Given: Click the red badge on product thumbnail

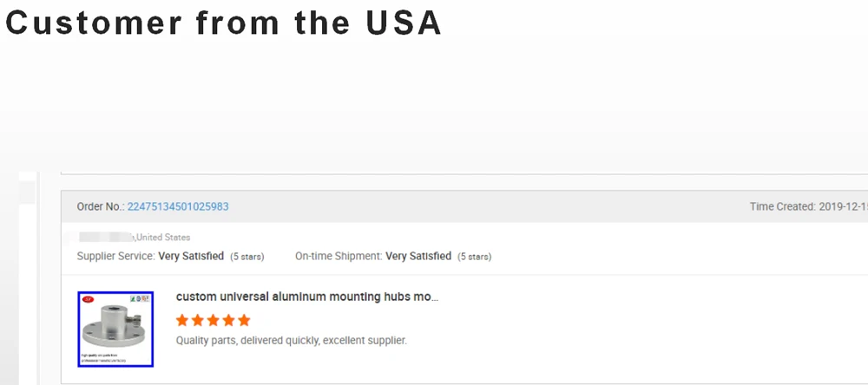Looking at the screenshot, I should pyautogui.click(x=88, y=299).
